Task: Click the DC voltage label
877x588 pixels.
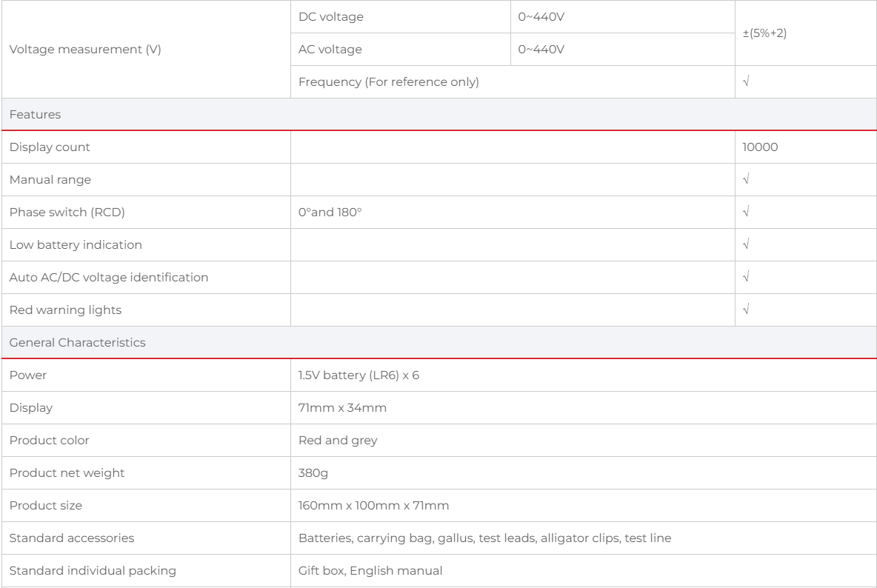Action: [331, 17]
